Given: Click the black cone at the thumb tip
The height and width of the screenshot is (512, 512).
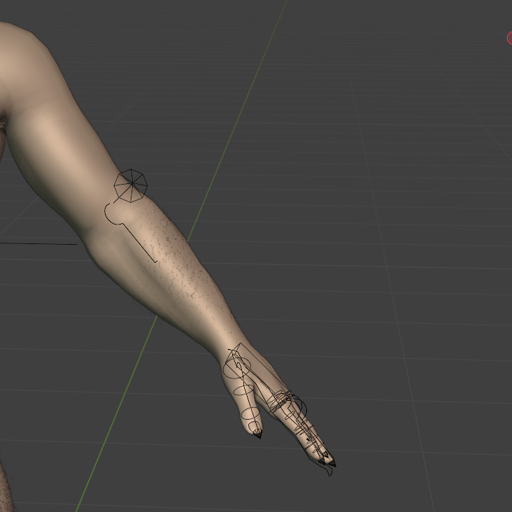Looking at the screenshot, I should [x=258, y=434].
